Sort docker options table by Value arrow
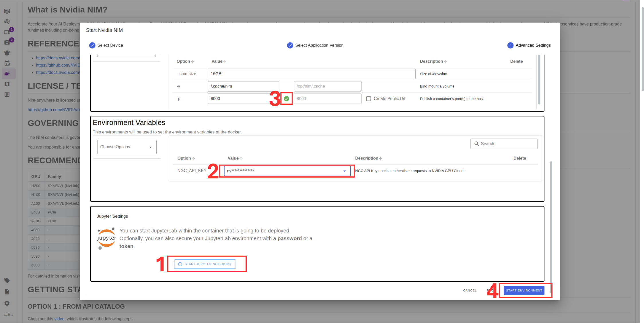 (225, 62)
